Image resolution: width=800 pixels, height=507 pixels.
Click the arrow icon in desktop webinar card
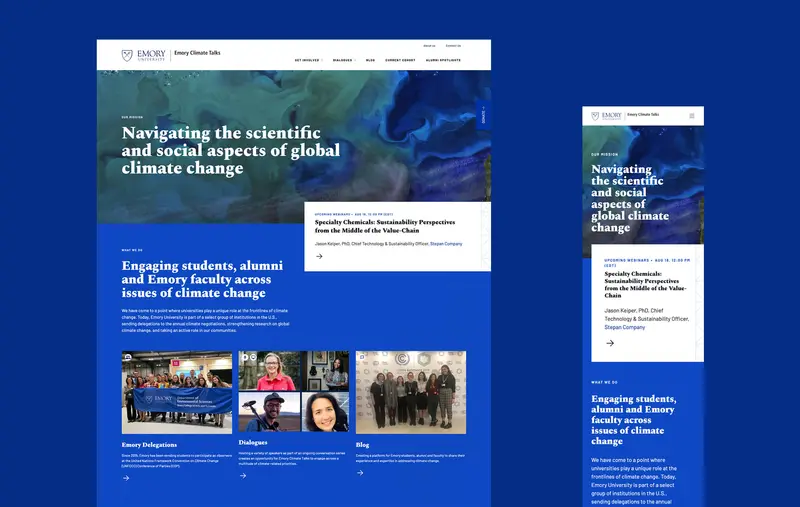(x=319, y=257)
